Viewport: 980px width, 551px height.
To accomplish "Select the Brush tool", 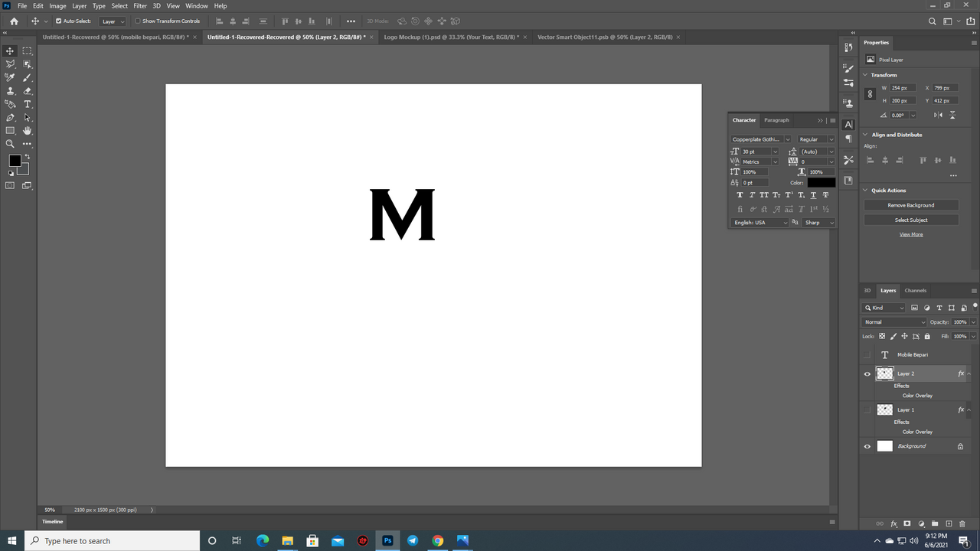I will click(x=28, y=77).
